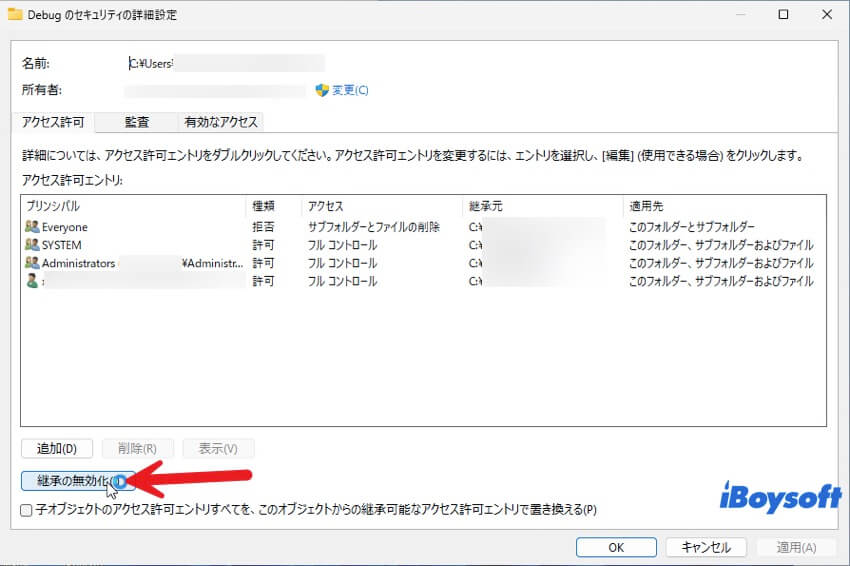Click 拒否 type in the Everyone row
Viewport: 850px width, 566px height.
click(x=263, y=227)
